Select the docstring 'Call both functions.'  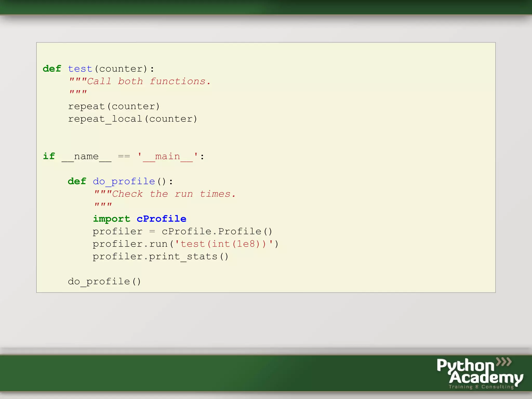click(x=149, y=81)
